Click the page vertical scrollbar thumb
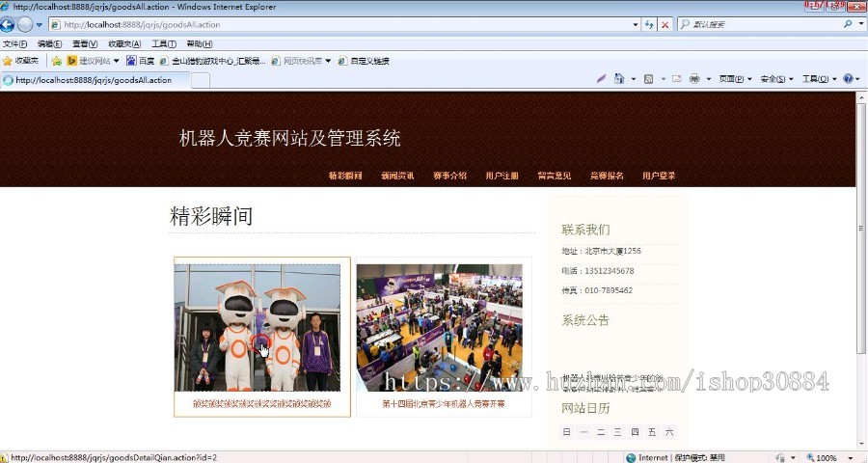The image size is (868, 463). 861,229
